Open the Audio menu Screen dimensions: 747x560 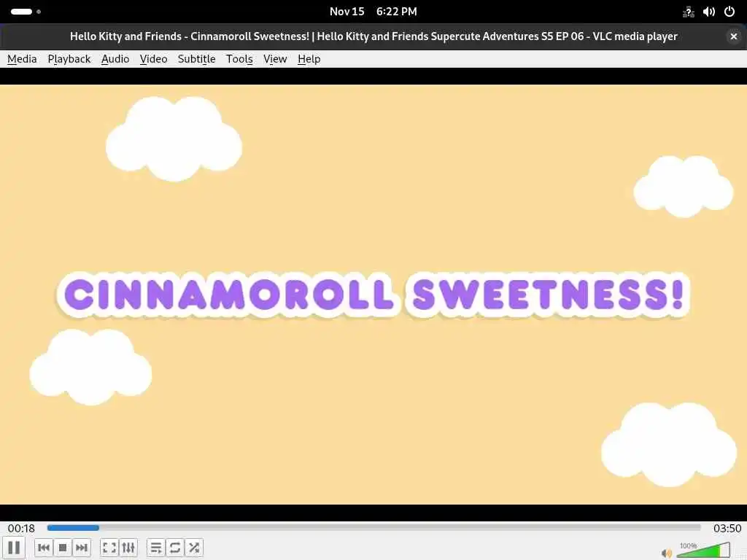pyautogui.click(x=115, y=59)
